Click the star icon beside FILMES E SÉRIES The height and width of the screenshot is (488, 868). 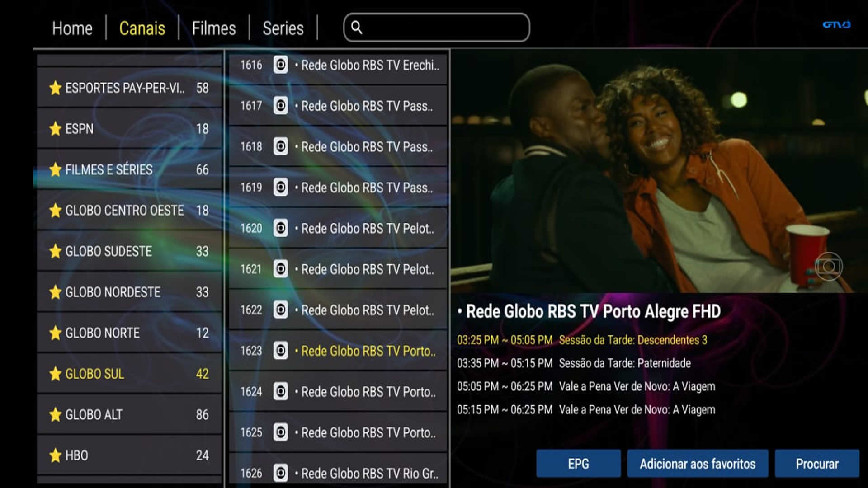pos(55,169)
